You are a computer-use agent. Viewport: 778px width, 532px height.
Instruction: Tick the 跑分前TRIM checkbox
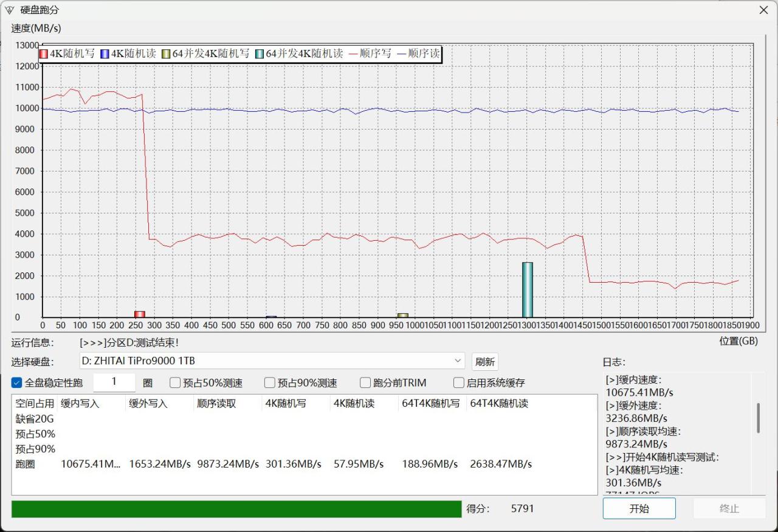click(x=365, y=382)
